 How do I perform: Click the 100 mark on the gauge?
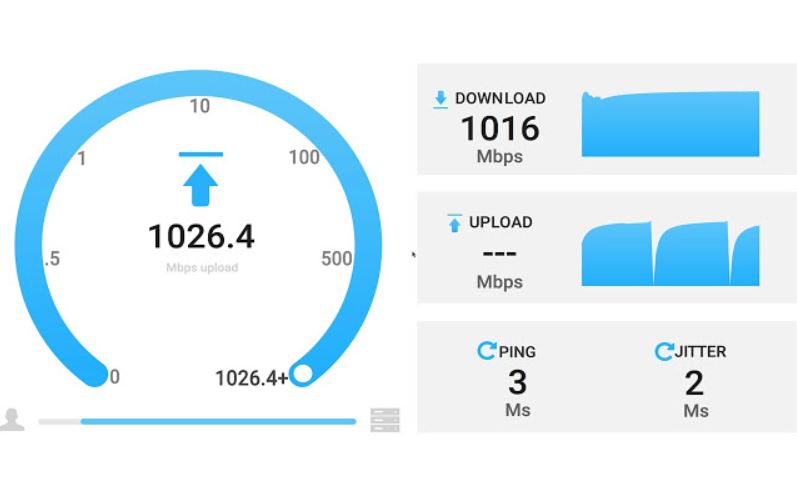tap(304, 157)
